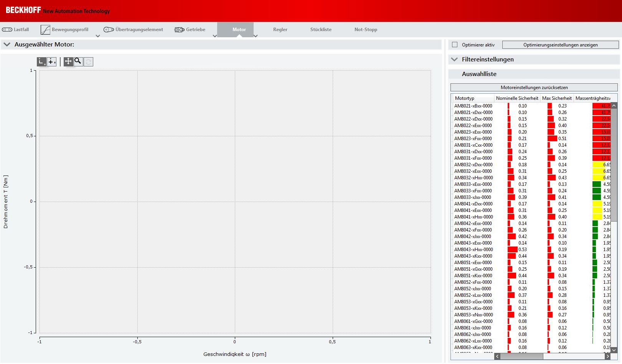Click the chart refresh/reset icon
This screenshot has width=622, height=364.
click(88, 61)
